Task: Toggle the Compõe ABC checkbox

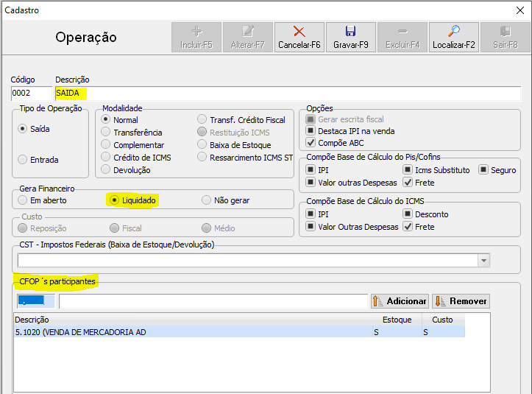Action: [x=311, y=143]
